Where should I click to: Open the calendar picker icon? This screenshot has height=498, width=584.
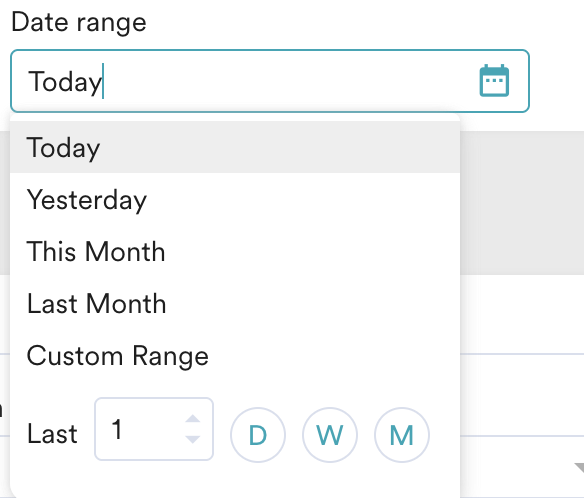[494, 80]
